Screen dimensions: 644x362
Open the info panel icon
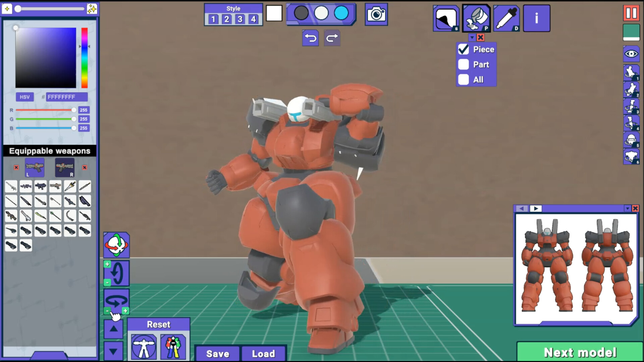(x=536, y=18)
